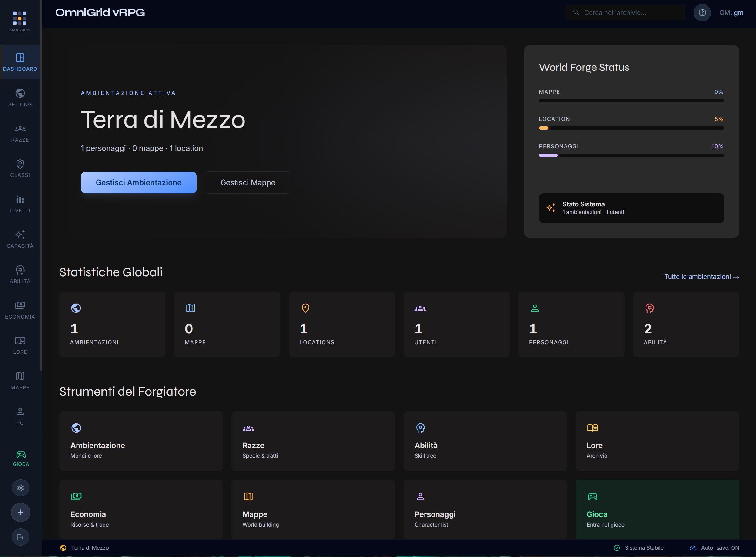Click the Razze card group icon
This screenshot has width=756, height=557.
(248, 428)
